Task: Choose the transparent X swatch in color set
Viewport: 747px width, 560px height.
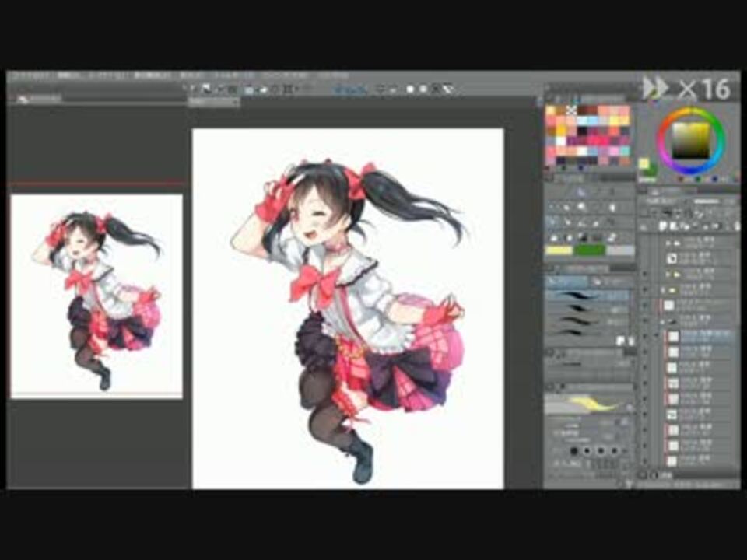Action: [x=571, y=110]
